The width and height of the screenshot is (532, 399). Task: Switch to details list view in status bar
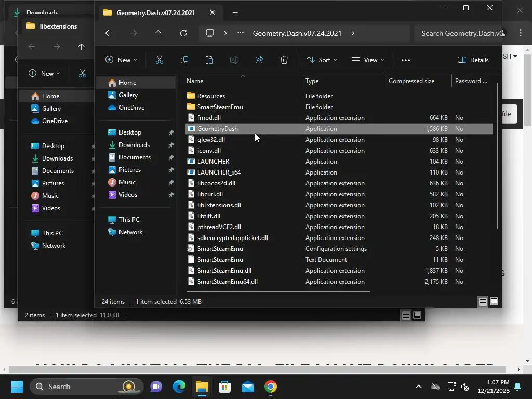(483, 301)
